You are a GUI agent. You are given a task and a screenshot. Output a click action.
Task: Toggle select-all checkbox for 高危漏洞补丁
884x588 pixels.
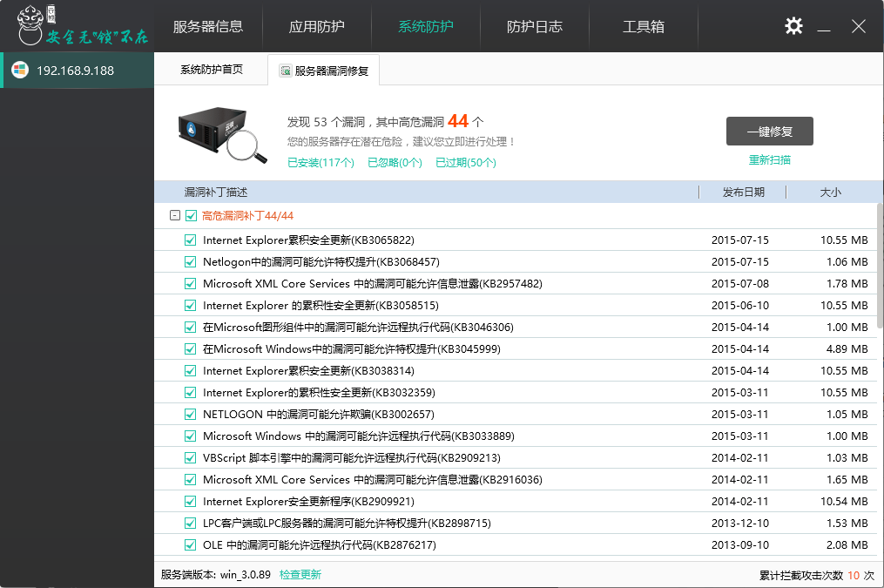click(x=191, y=216)
